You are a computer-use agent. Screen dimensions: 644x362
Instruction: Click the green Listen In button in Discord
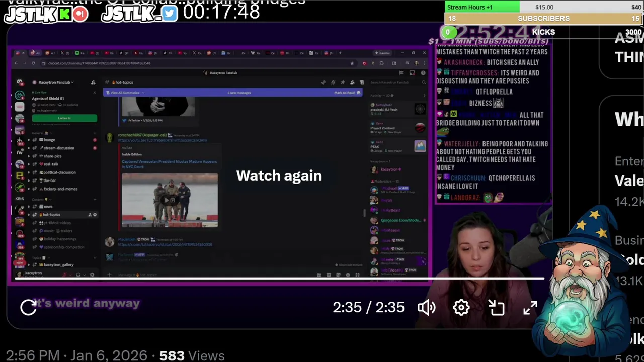(64, 118)
